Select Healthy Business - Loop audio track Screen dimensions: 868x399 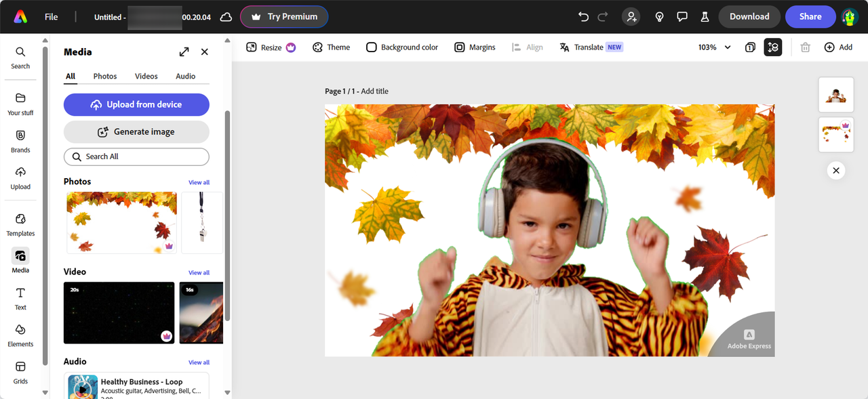click(x=136, y=385)
